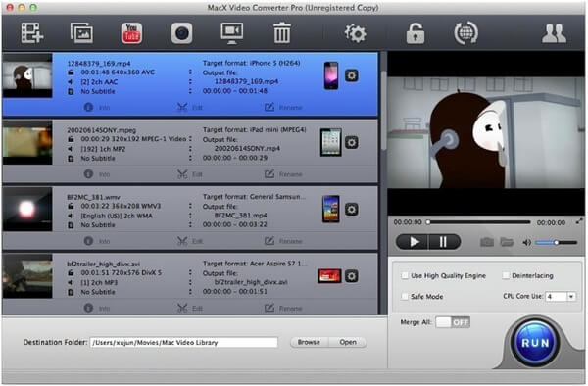588x386 pixels.
Task: Toggle the Merge All switch on
Action: tap(453, 322)
